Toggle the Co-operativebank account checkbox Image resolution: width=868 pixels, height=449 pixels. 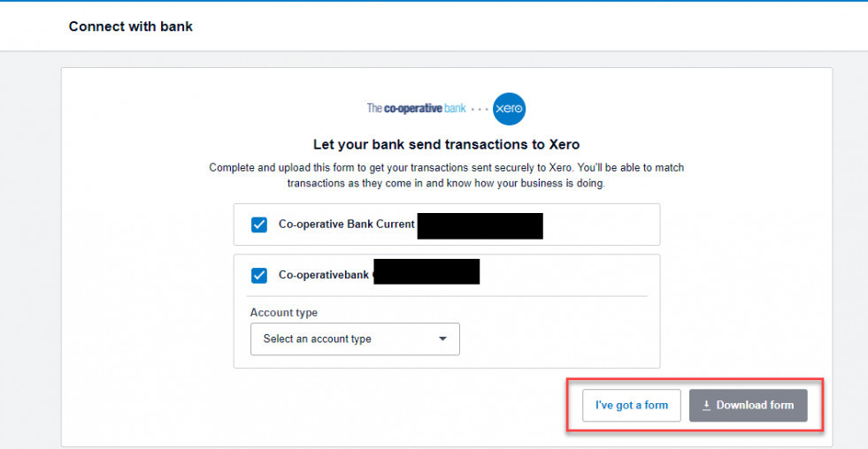[259, 275]
